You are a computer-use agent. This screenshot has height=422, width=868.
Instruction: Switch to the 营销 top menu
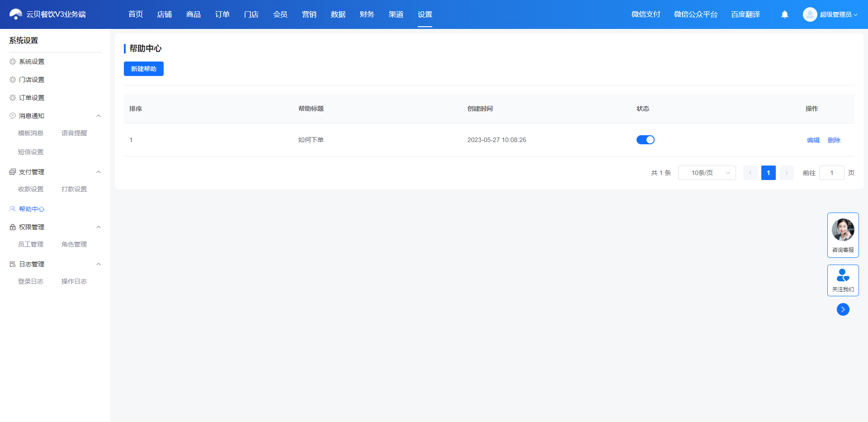pyautogui.click(x=309, y=14)
